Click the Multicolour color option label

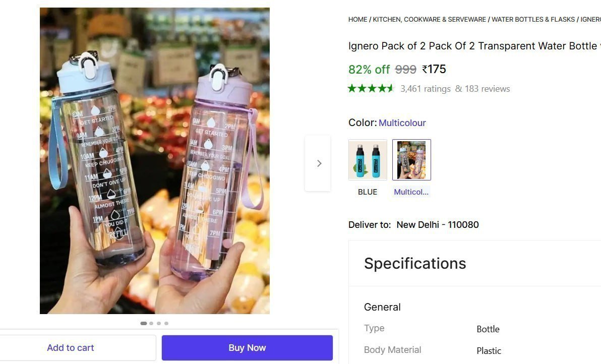402,123
